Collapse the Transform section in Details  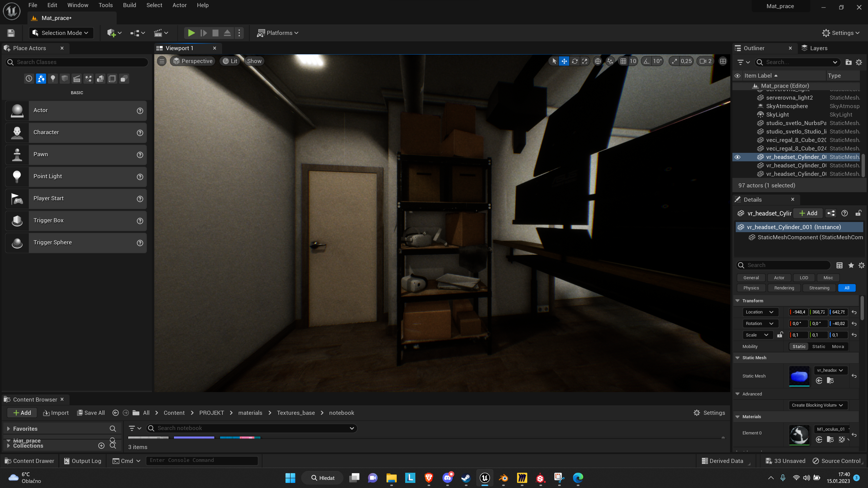point(737,301)
